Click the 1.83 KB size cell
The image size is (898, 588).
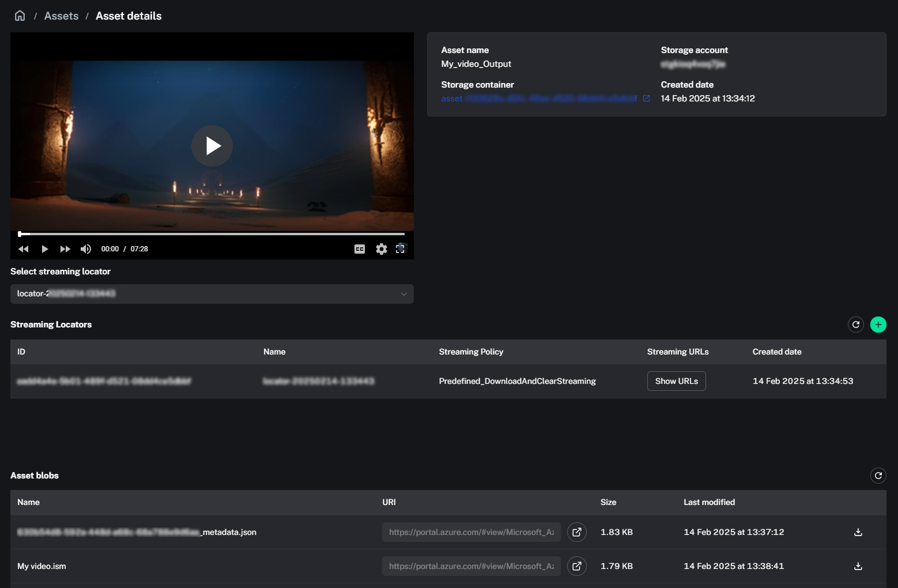(617, 532)
